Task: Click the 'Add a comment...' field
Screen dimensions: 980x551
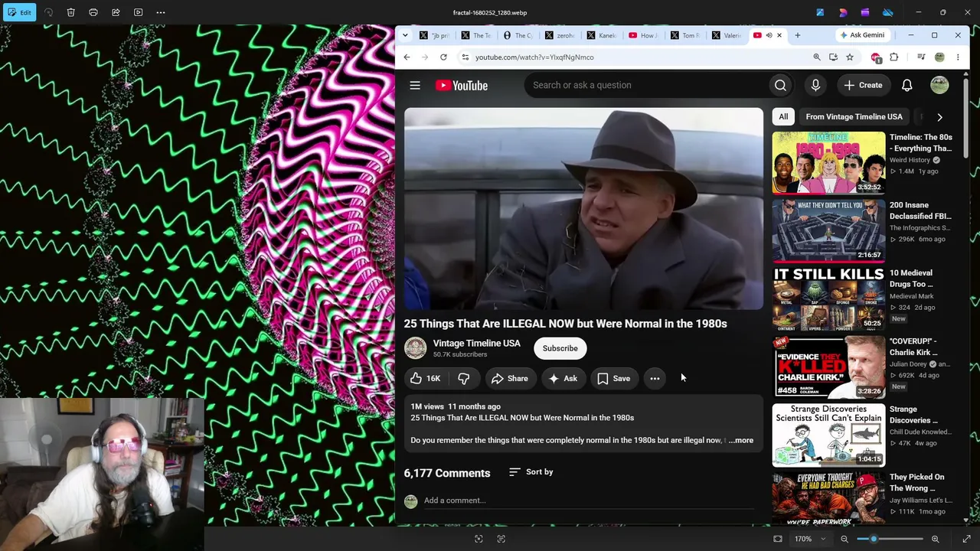Action: coord(590,501)
